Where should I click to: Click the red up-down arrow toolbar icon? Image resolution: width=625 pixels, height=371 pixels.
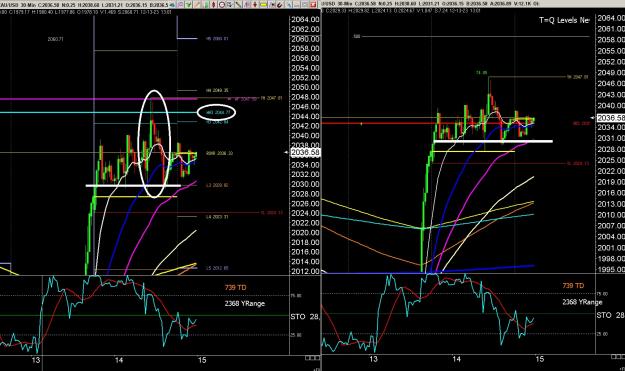coord(254,4)
